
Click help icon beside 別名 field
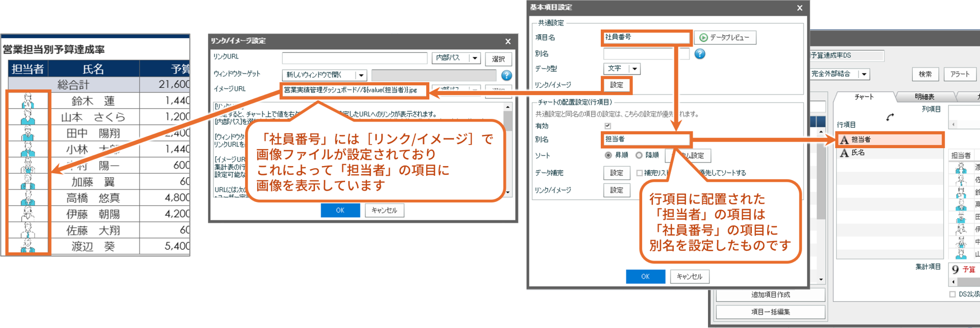(x=700, y=54)
